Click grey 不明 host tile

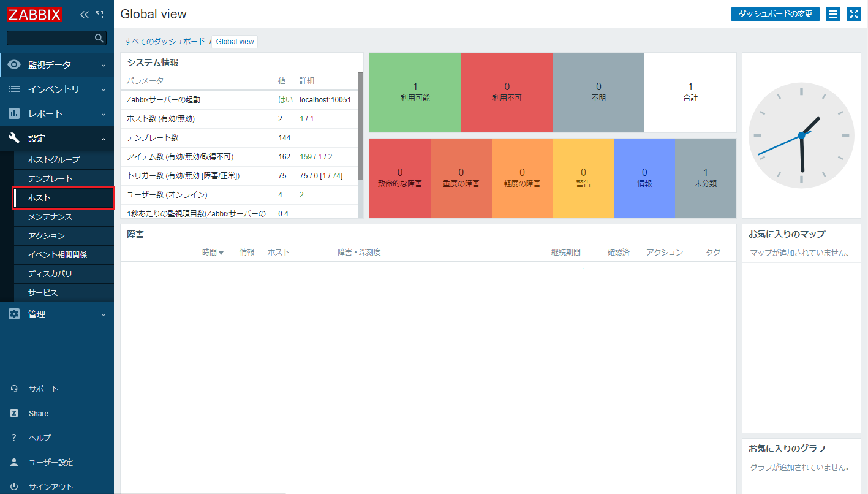(598, 93)
